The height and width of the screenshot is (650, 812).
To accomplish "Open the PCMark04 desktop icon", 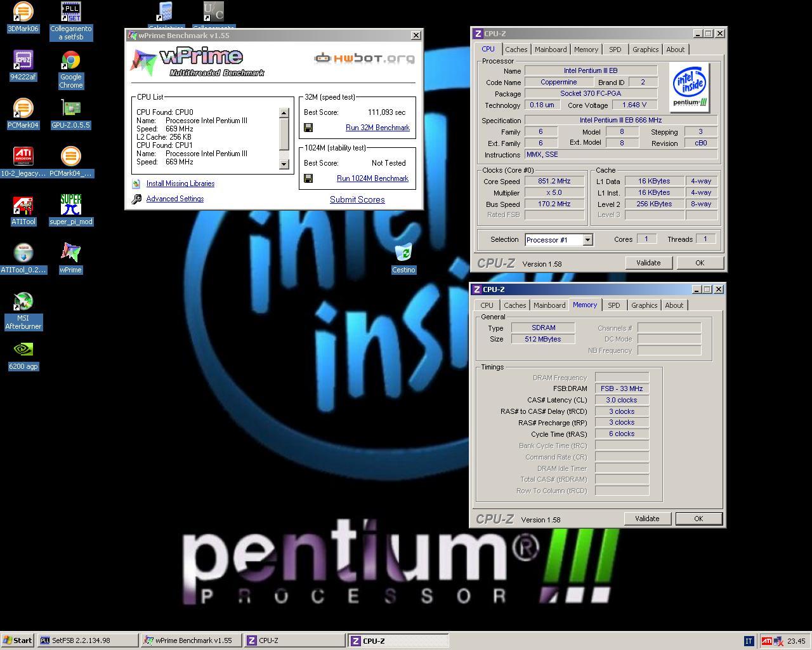I will tap(23, 114).
